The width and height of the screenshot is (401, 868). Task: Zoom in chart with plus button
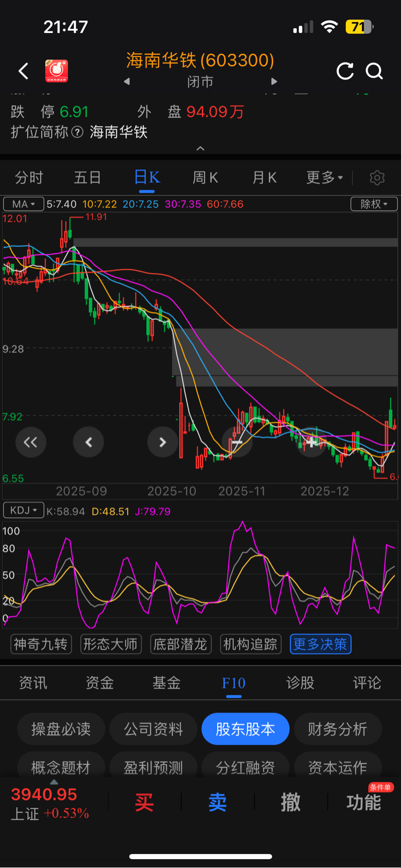312,443
